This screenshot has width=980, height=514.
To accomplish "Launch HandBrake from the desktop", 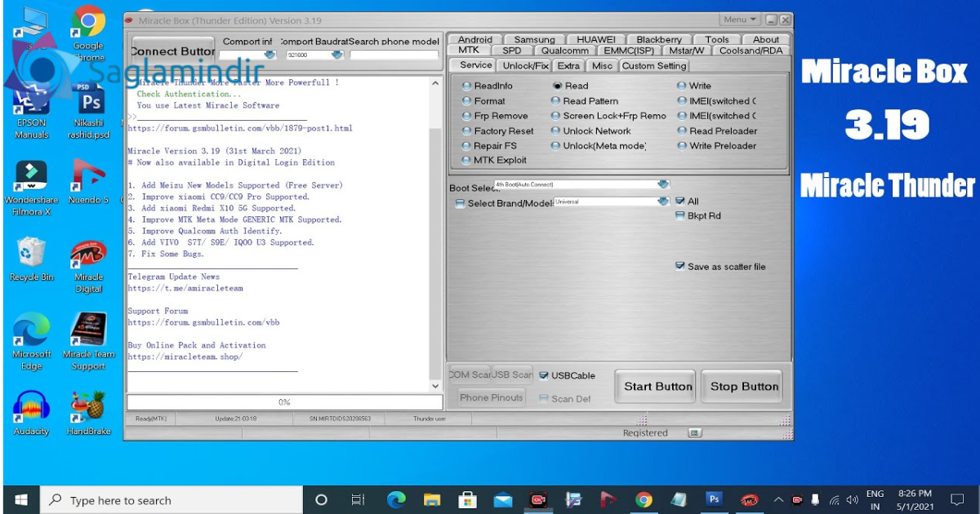I will 89,414.
